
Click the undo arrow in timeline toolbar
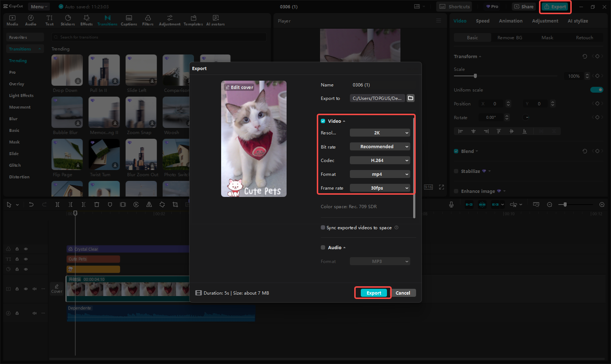[x=31, y=205]
